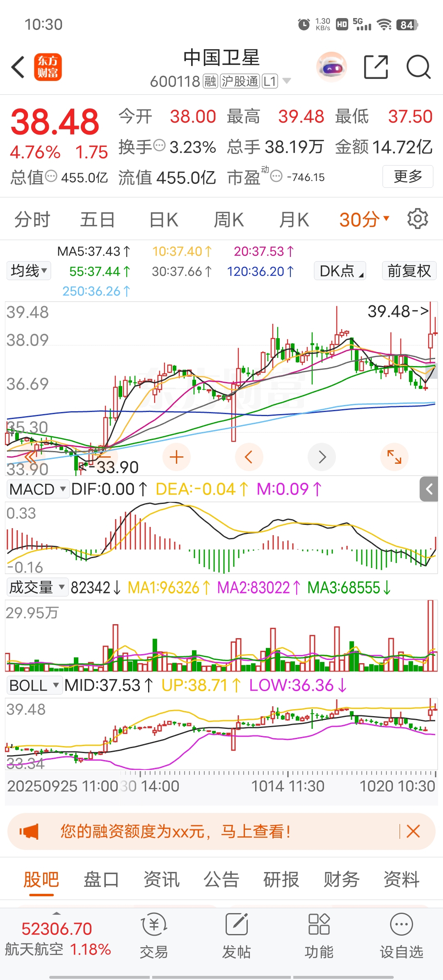443x980 pixels.
Task: Tap the 250:36.26 moving average label
Action: 96,291
